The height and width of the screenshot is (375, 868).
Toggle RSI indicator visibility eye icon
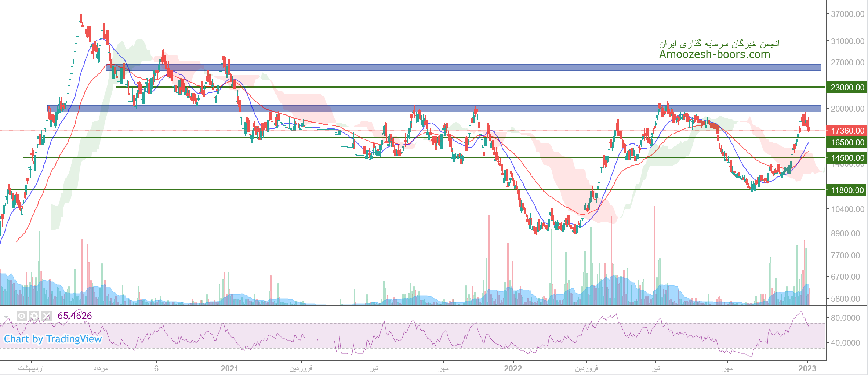pyautogui.click(x=22, y=316)
